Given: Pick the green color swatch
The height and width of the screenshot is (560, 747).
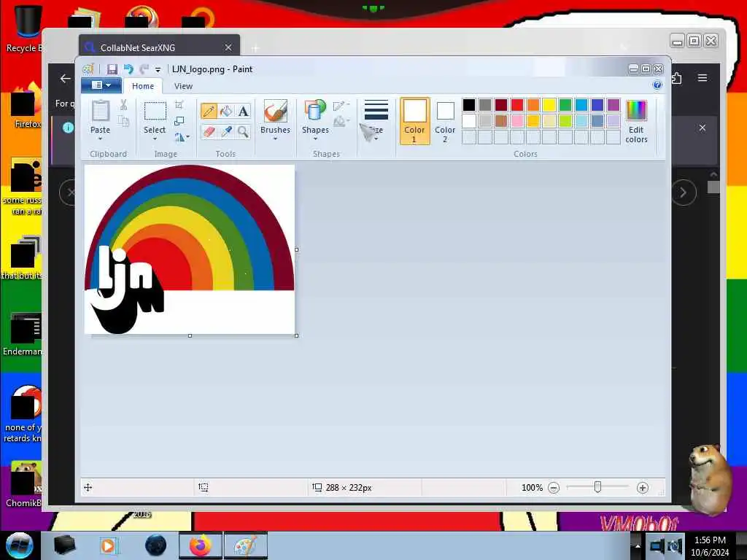Looking at the screenshot, I should click(x=565, y=105).
